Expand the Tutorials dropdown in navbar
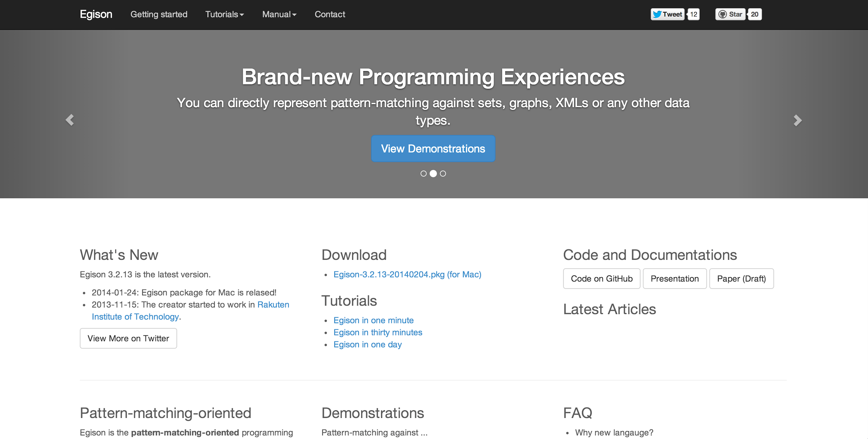This screenshot has width=868, height=439. (225, 14)
